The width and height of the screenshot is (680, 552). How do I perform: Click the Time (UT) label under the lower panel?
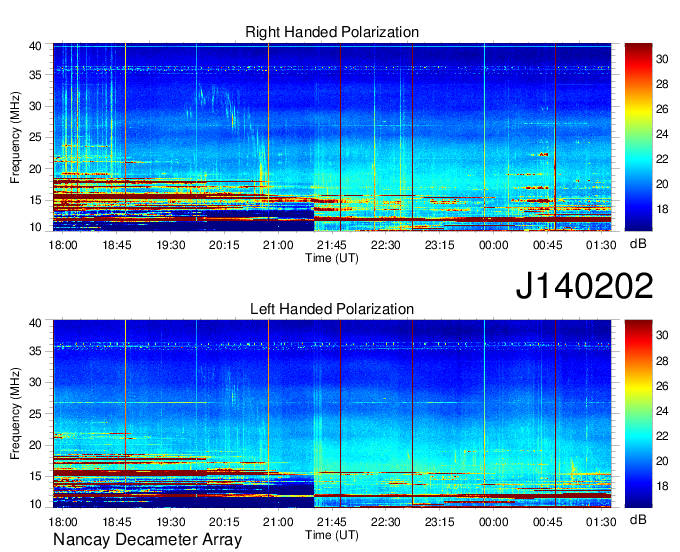(x=332, y=535)
